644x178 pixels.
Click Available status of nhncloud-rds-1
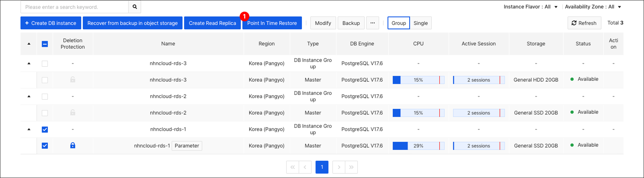584,145
